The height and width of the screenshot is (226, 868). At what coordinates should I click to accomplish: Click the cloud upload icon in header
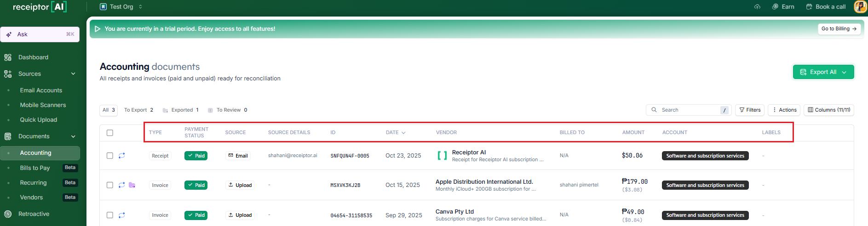pyautogui.click(x=757, y=7)
